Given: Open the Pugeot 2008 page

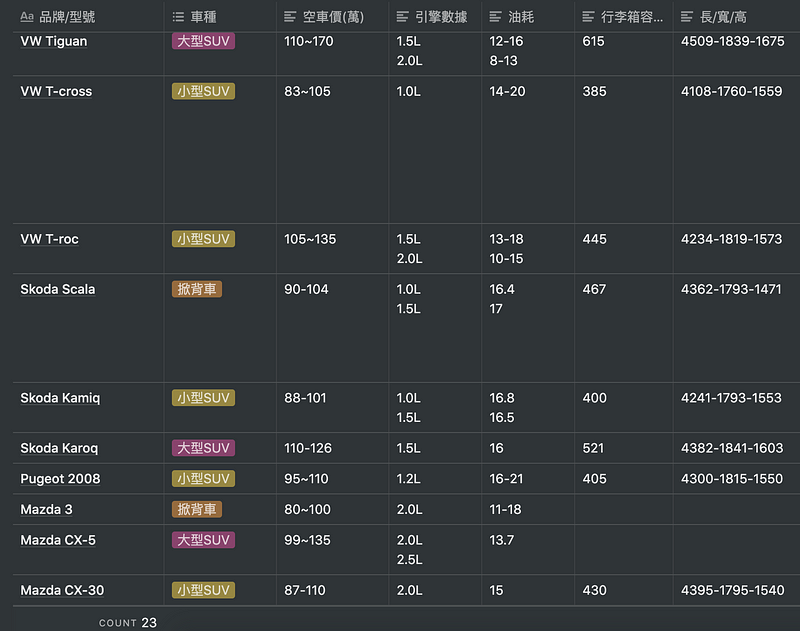Looking at the screenshot, I should tap(60, 478).
